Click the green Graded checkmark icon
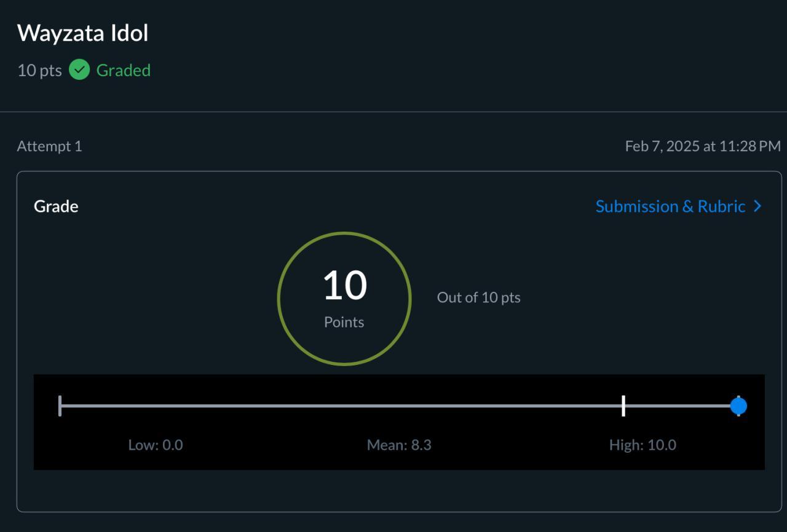This screenshot has height=532, width=787. click(x=79, y=70)
